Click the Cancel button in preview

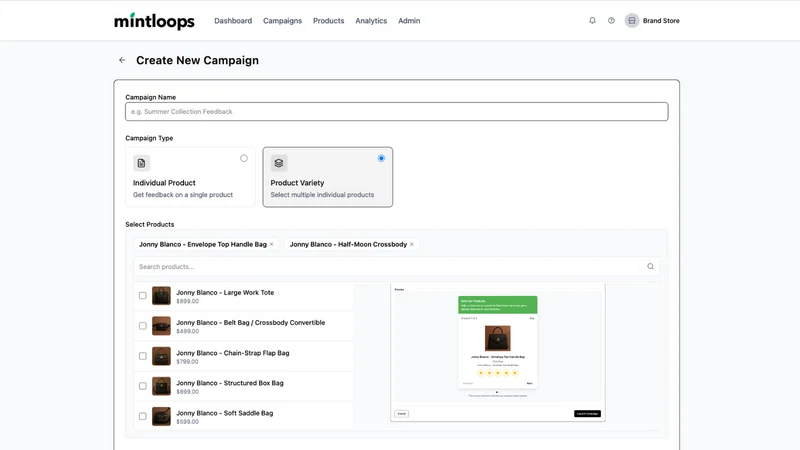pyautogui.click(x=402, y=414)
